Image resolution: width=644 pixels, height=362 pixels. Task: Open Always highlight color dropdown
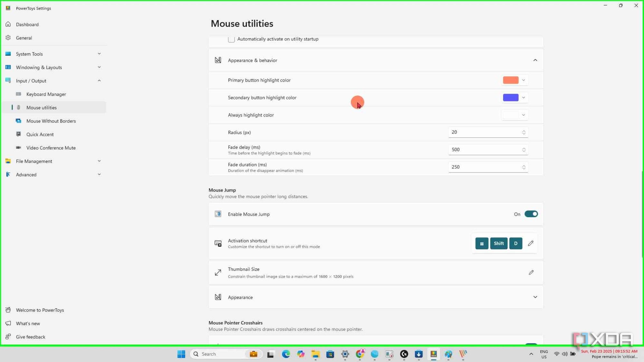[x=514, y=115]
